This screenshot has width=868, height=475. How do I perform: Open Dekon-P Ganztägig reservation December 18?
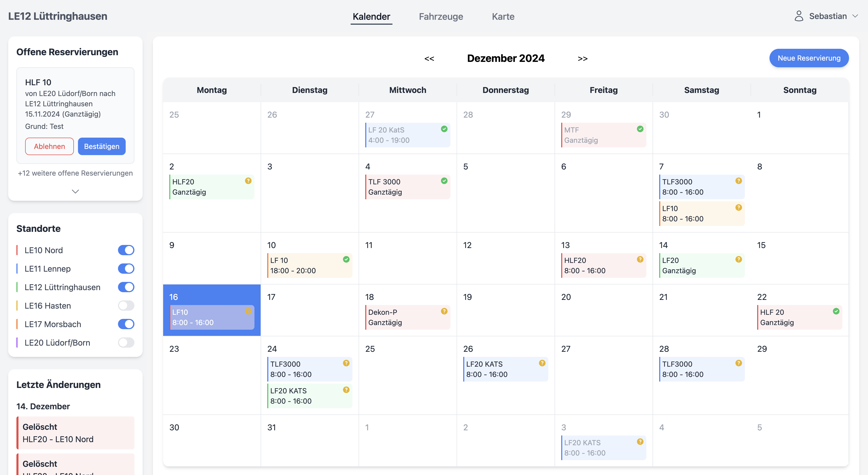pyautogui.click(x=408, y=317)
